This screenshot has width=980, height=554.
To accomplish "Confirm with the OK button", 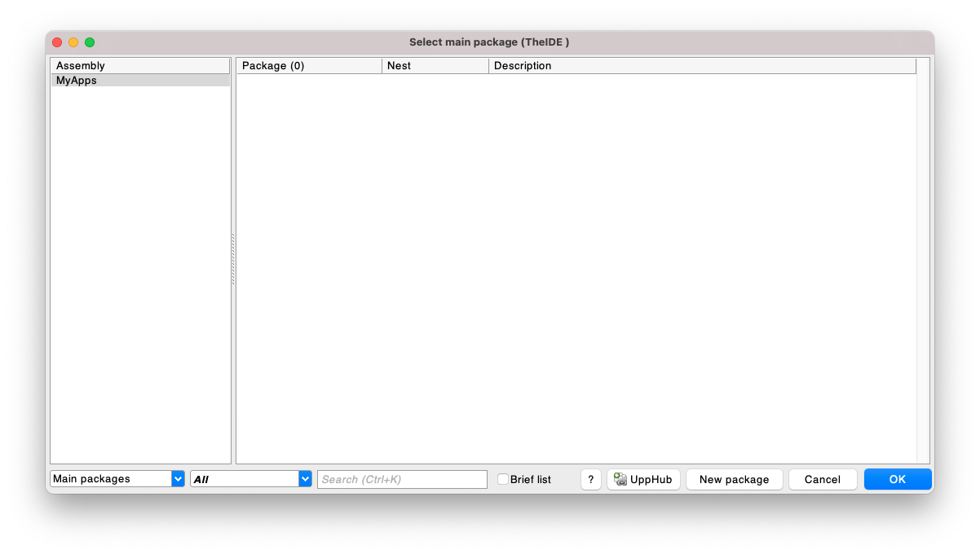I will point(897,479).
